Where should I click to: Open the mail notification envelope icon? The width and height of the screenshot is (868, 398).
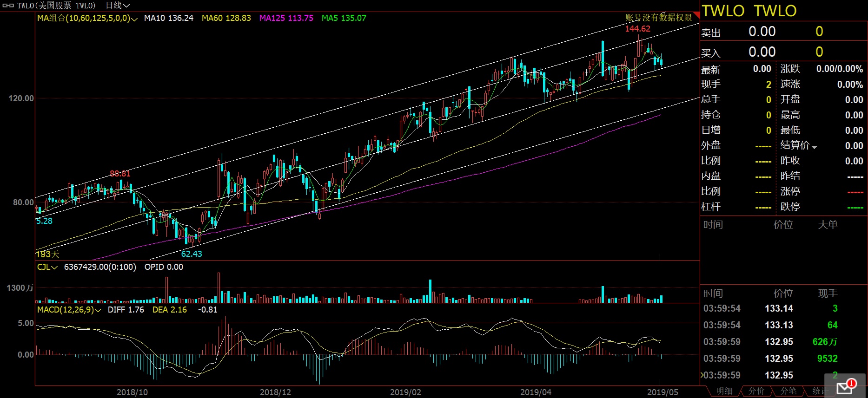click(845, 388)
